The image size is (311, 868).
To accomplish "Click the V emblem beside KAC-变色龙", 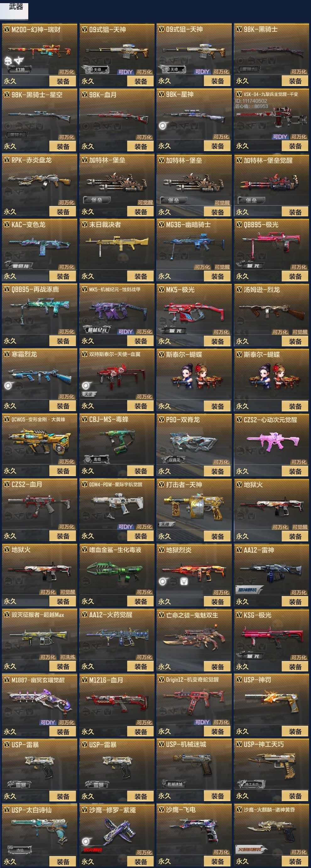I will click(6, 225).
